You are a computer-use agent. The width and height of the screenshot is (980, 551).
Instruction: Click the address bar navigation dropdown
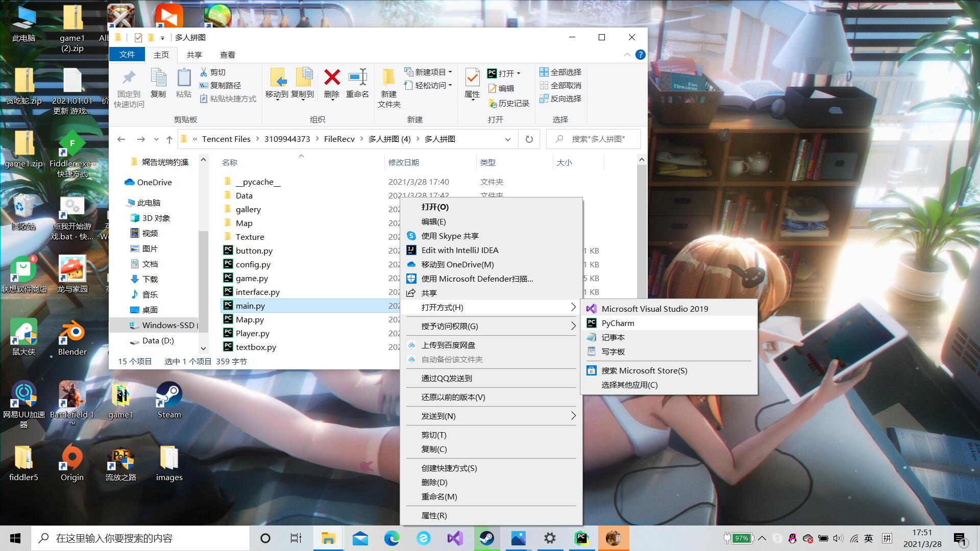pos(507,139)
